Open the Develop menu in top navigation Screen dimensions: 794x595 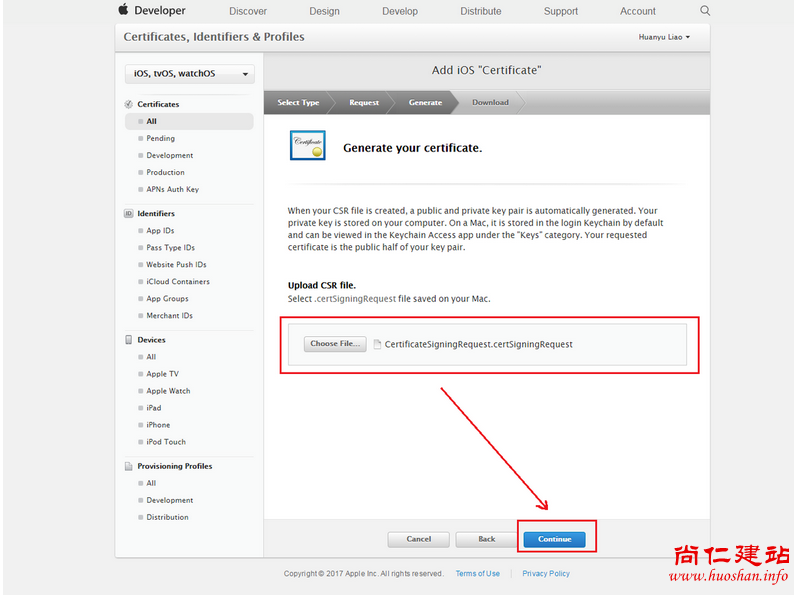400,11
